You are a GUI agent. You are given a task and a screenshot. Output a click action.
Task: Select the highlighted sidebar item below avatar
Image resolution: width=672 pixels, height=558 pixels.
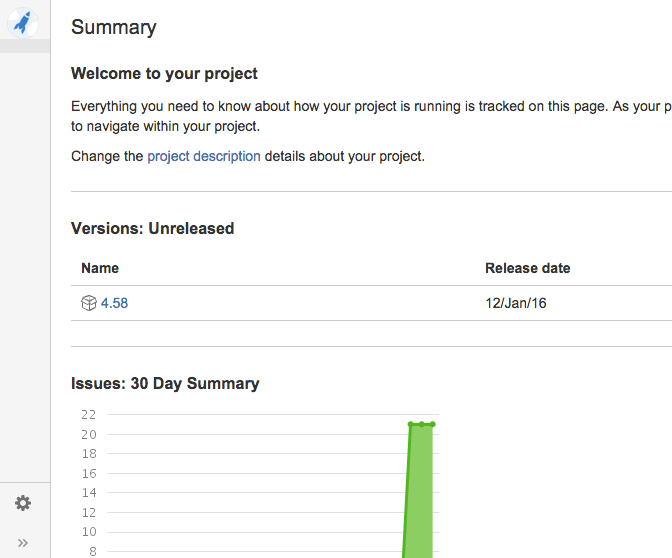25,46
